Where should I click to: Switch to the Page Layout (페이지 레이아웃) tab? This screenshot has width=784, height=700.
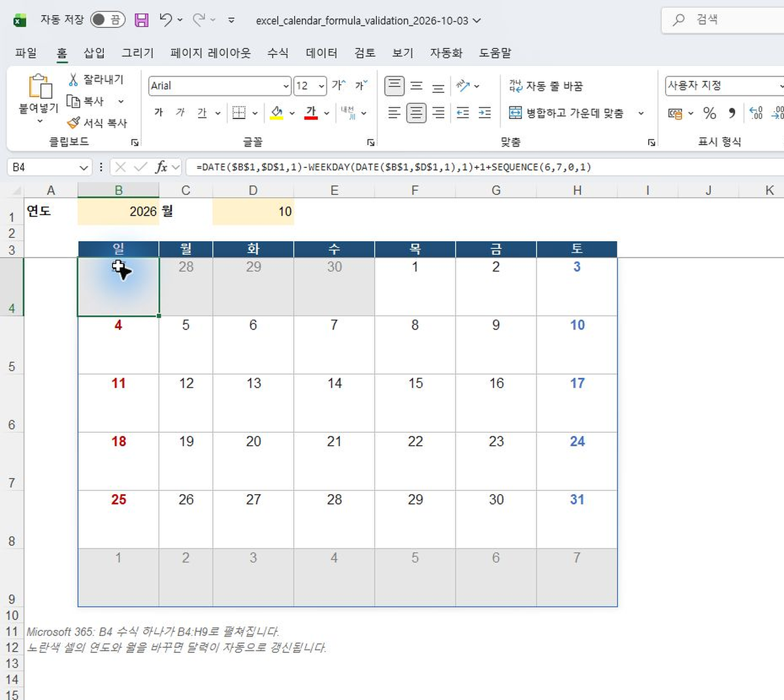tap(210, 53)
